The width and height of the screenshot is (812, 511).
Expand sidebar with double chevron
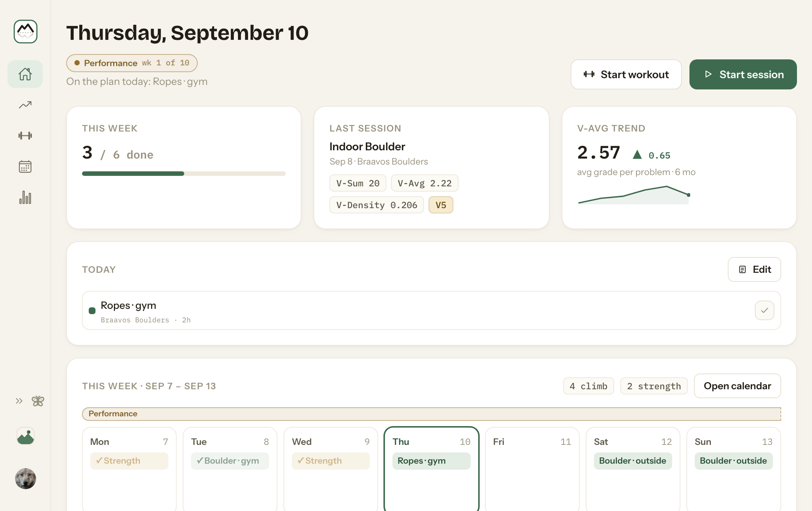(x=19, y=401)
